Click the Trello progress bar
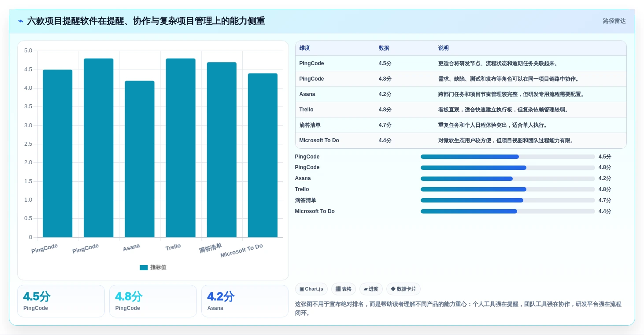Viewport: 644px width, 335px height. [x=508, y=189]
